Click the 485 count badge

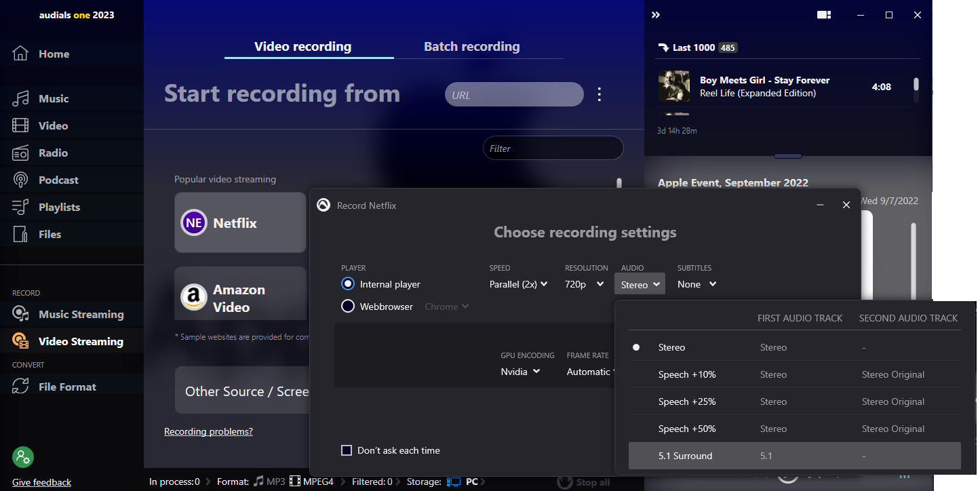[x=728, y=47]
